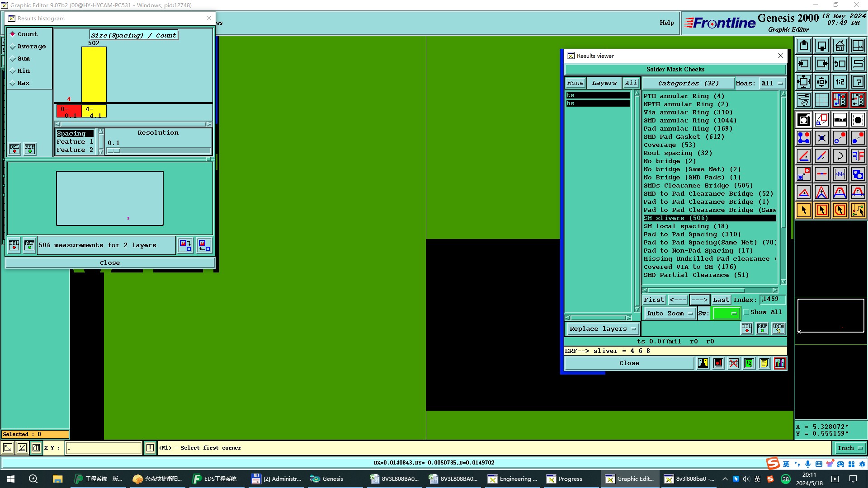868x488 pixels.
Task: Toggle the bs layer in Results viewer
Action: 598,103
